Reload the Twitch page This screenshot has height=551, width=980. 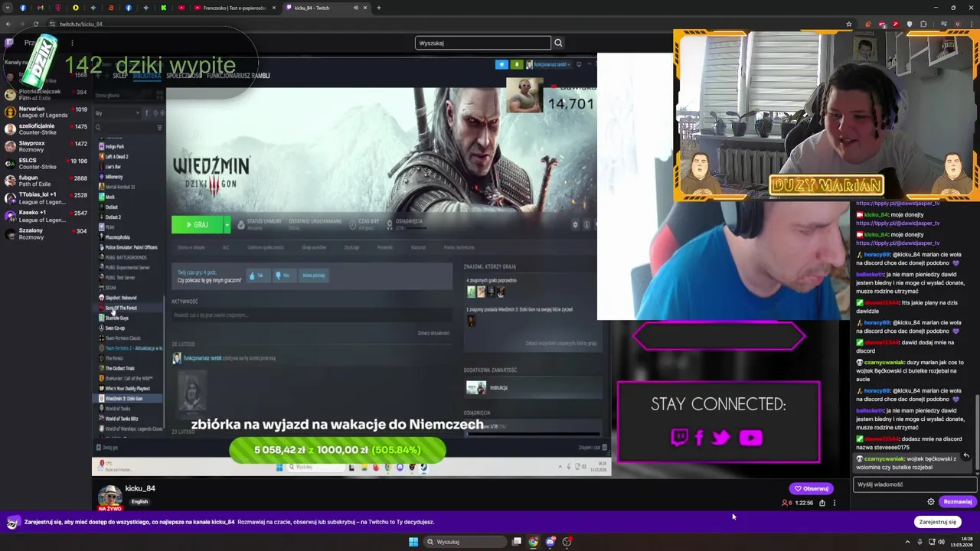tap(36, 24)
